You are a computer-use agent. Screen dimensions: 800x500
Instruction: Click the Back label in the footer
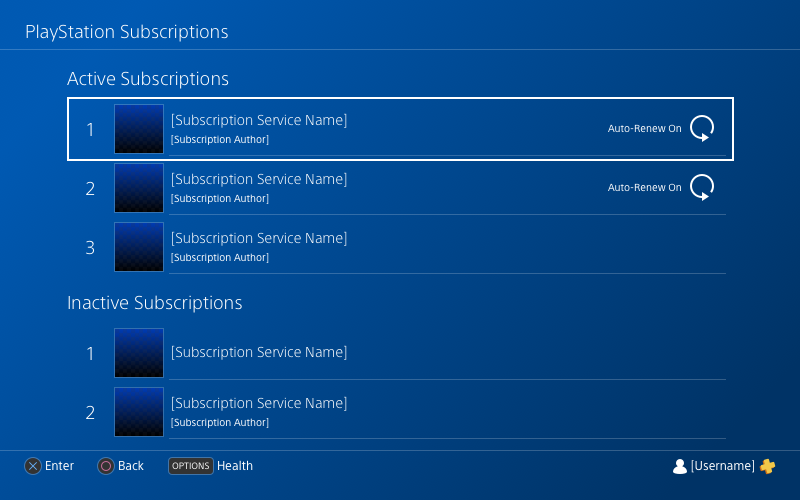(131, 466)
